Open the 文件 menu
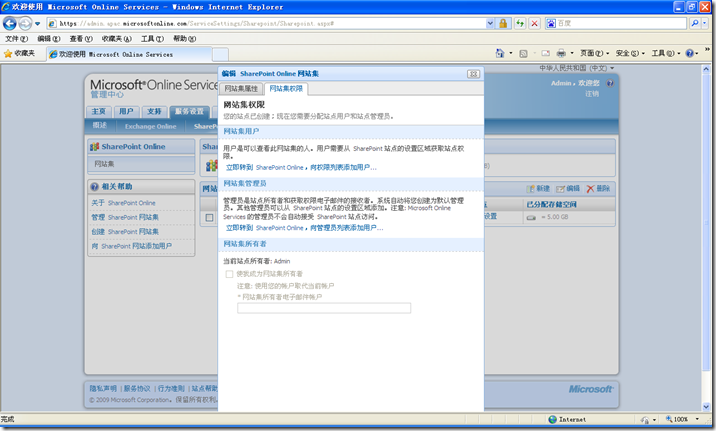Viewport: 716px width, 431px height. (16, 39)
